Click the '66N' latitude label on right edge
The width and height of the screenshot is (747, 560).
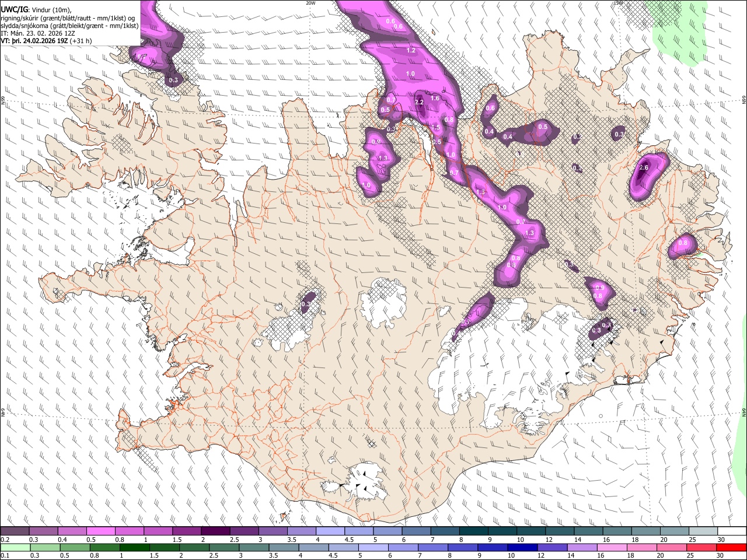[x=744, y=101]
